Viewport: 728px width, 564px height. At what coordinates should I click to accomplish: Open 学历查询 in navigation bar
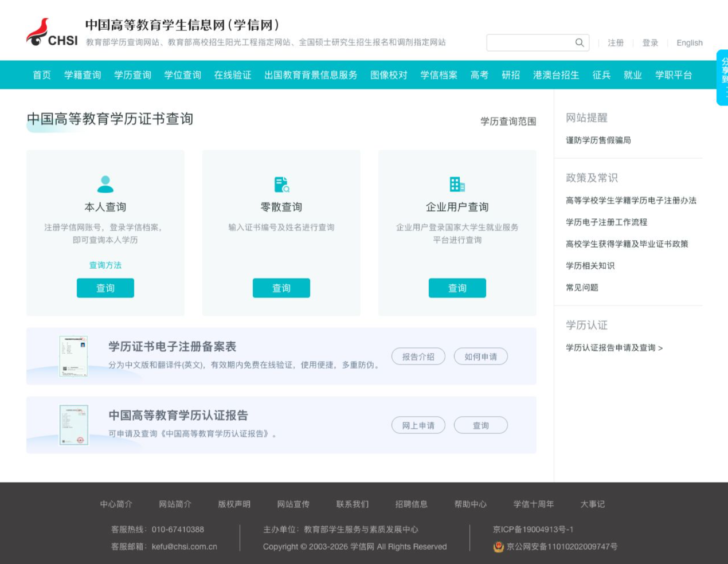point(132,75)
